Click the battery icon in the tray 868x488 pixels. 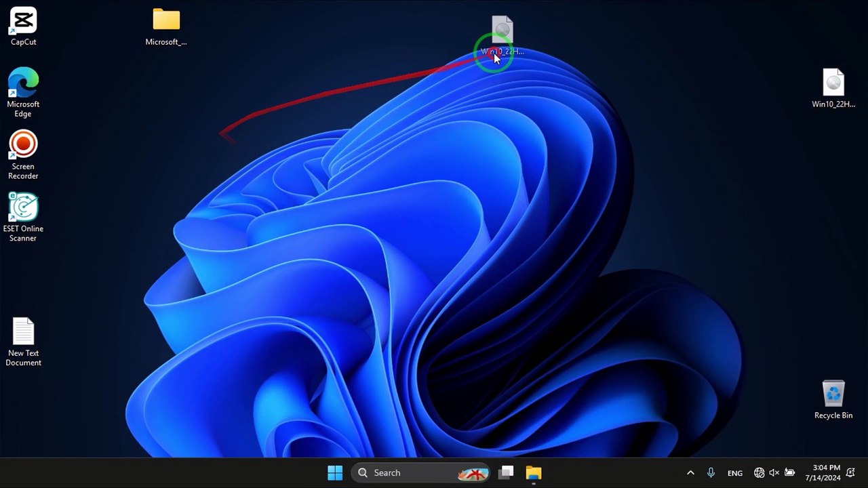tap(789, 473)
